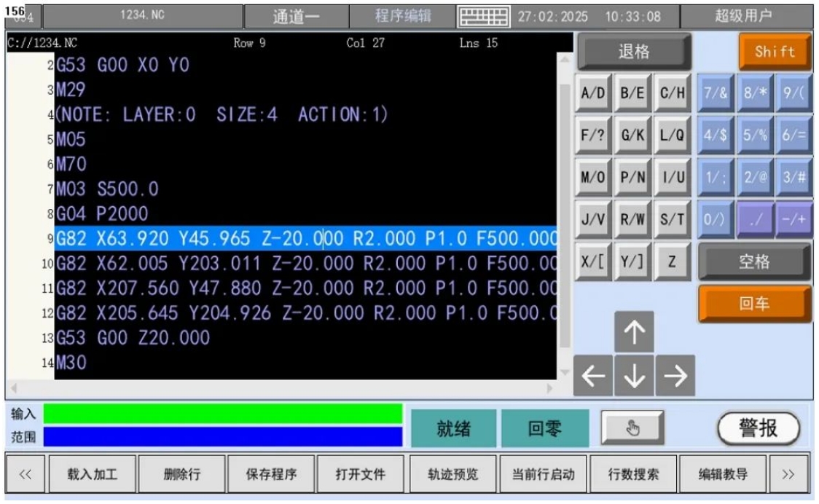Tap the -/+ sign key

[794, 219]
